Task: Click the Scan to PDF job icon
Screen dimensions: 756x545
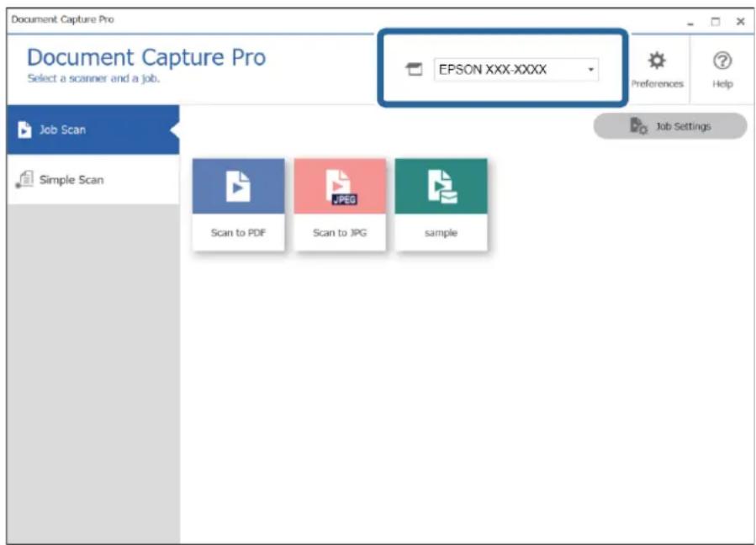Action: click(x=238, y=186)
